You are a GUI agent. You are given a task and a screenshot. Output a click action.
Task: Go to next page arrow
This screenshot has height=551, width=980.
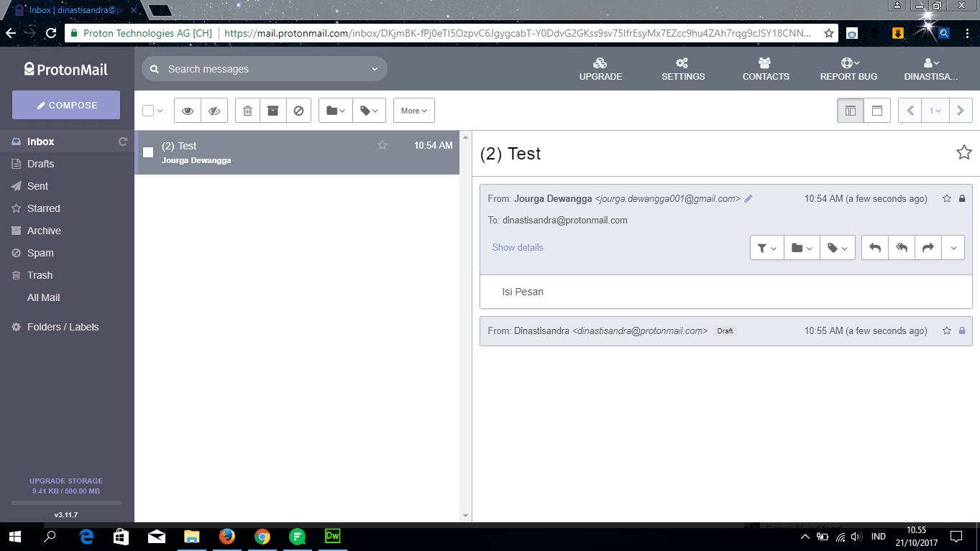click(x=961, y=111)
